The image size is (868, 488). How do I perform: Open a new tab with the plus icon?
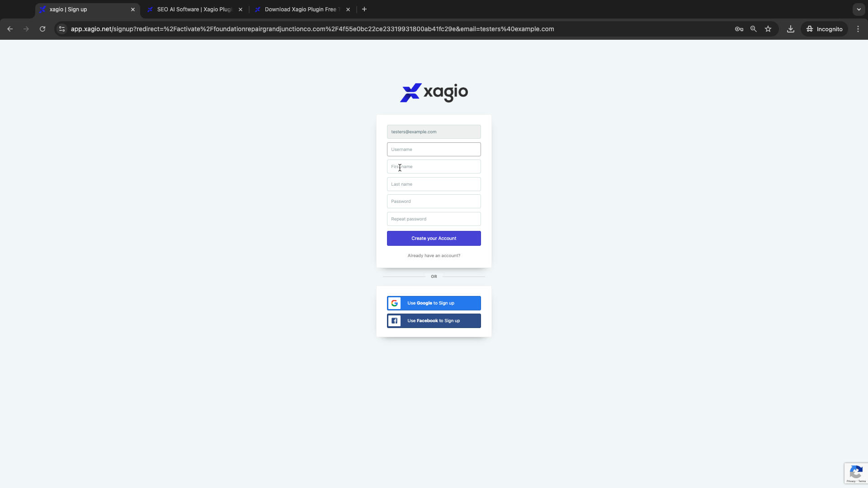pyautogui.click(x=364, y=9)
